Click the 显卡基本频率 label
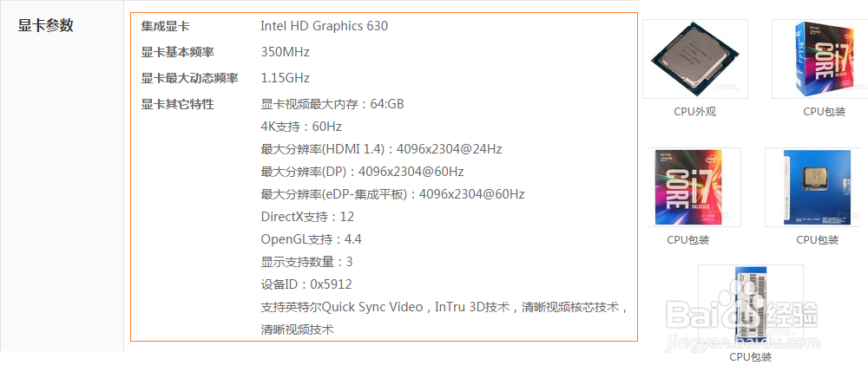The height and width of the screenshot is (372, 868). coord(177,52)
